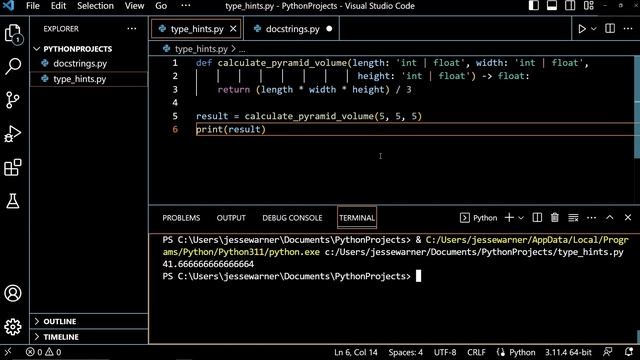This screenshot has width=640, height=360.
Task: Change end of line sequence CRLF
Action: pyautogui.click(x=476, y=352)
